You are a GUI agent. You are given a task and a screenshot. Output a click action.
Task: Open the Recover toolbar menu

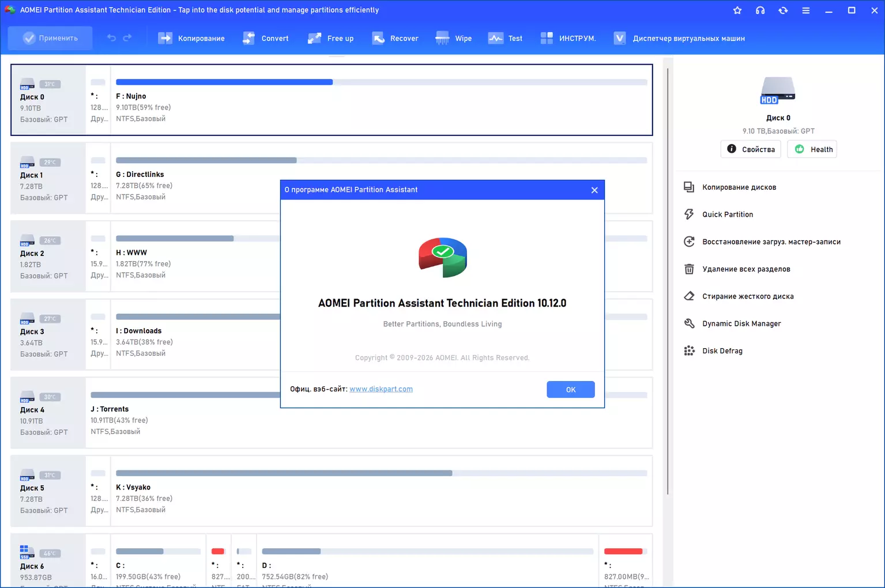click(x=396, y=38)
